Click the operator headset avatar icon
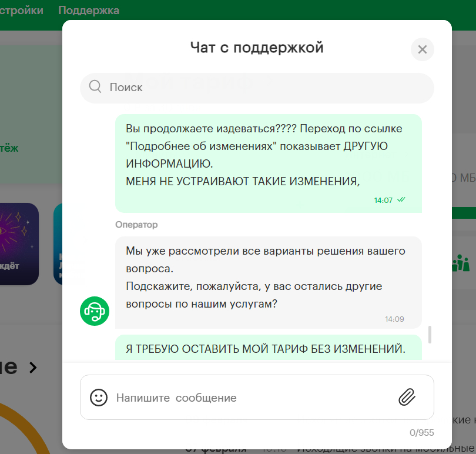 (x=95, y=311)
